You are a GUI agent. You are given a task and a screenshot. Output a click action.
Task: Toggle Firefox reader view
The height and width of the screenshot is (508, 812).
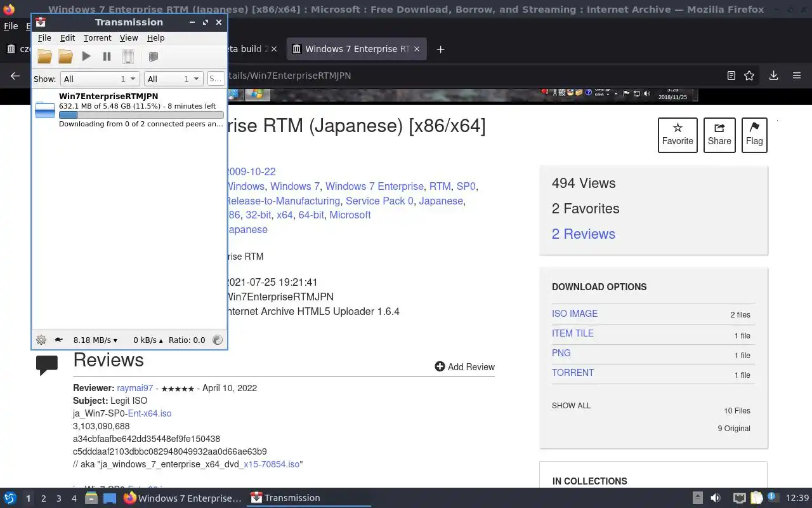pyautogui.click(x=731, y=76)
